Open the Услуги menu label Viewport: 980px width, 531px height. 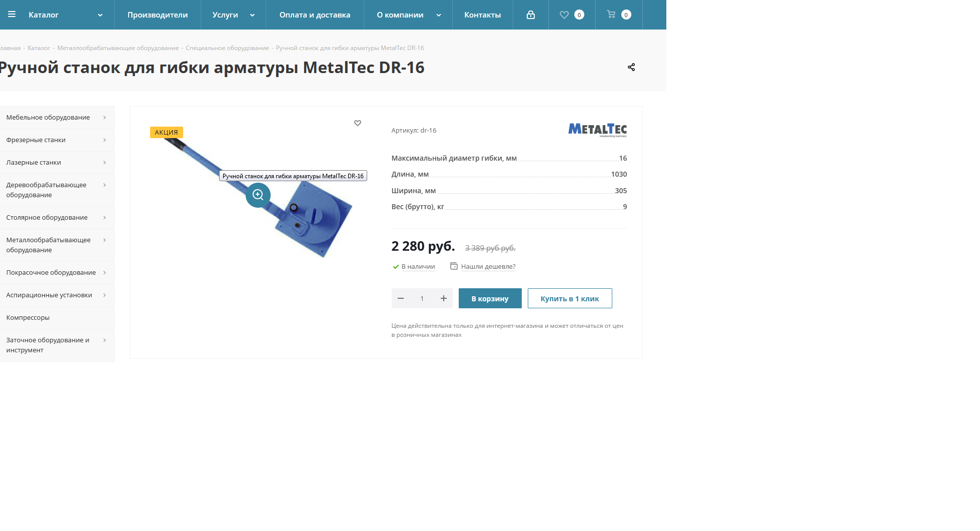click(x=225, y=15)
